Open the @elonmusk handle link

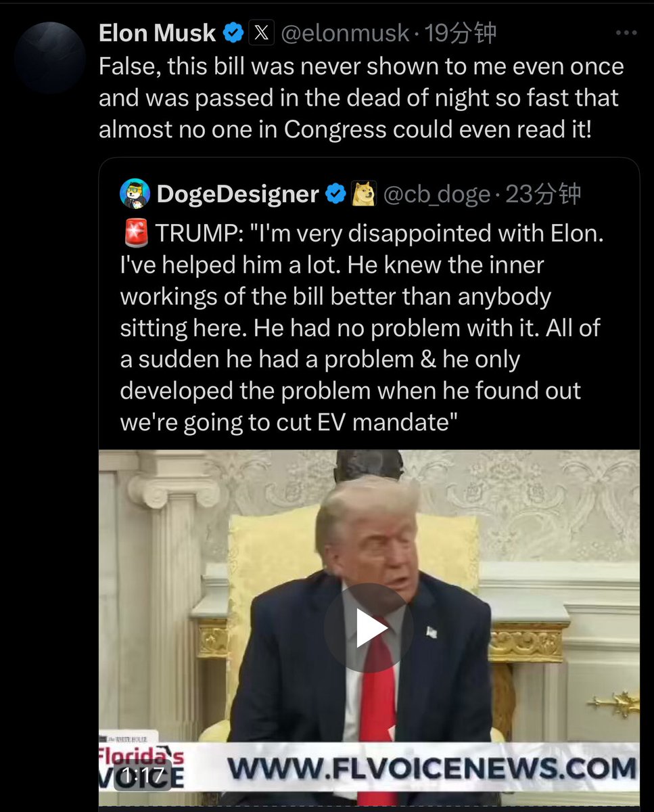click(346, 32)
